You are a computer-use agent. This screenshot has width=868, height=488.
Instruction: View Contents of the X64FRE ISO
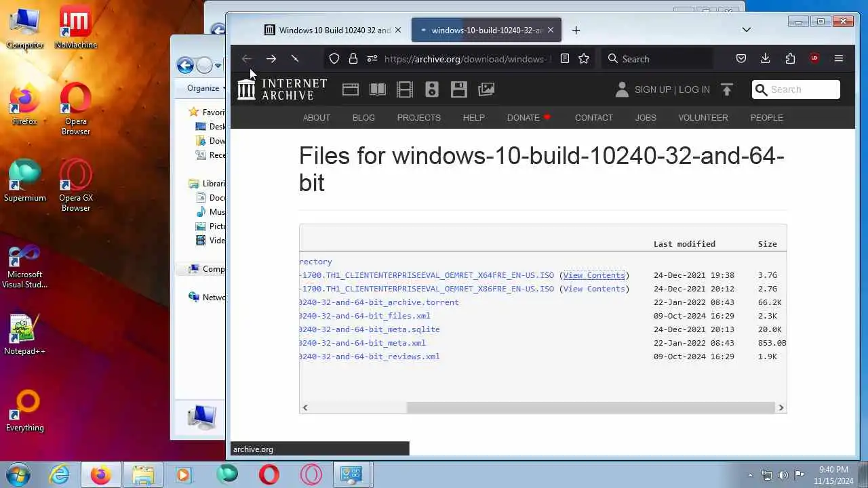click(x=594, y=275)
